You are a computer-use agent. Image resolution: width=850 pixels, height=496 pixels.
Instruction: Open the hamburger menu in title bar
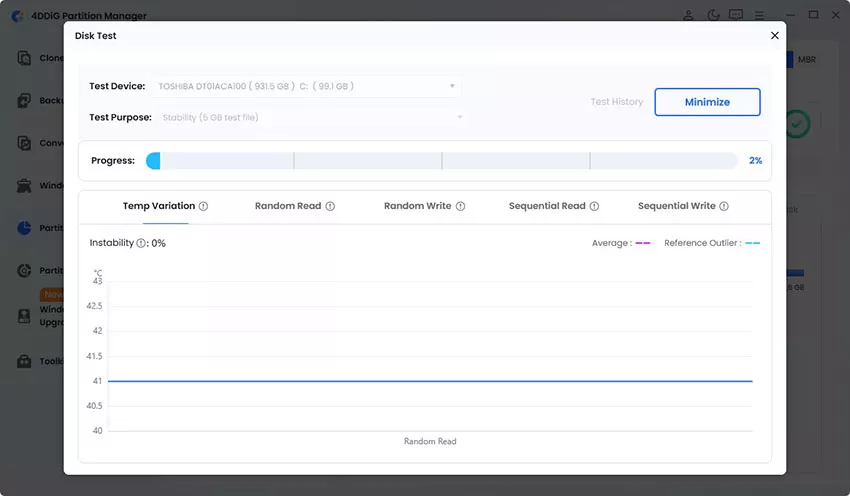(759, 15)
